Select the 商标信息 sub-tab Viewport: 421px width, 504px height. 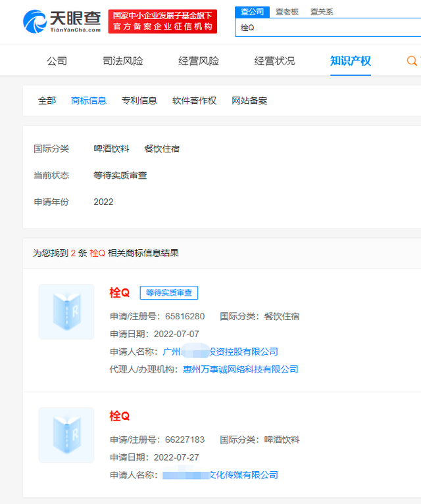(89, 101)
